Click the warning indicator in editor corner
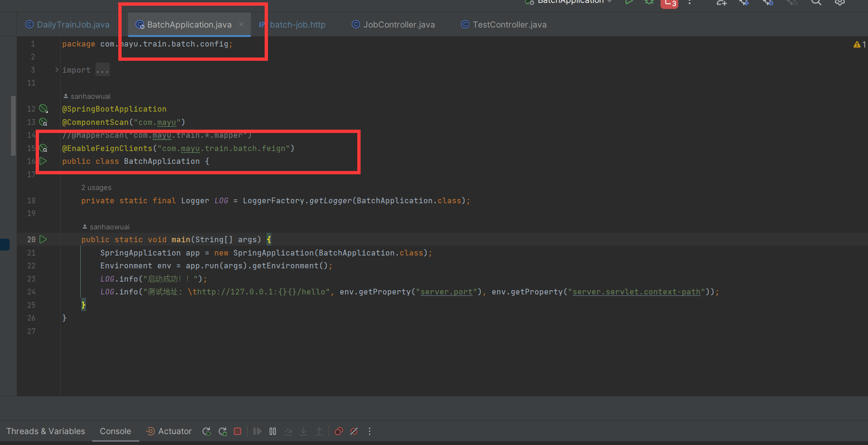868x445 pixels. click(859, 44)
